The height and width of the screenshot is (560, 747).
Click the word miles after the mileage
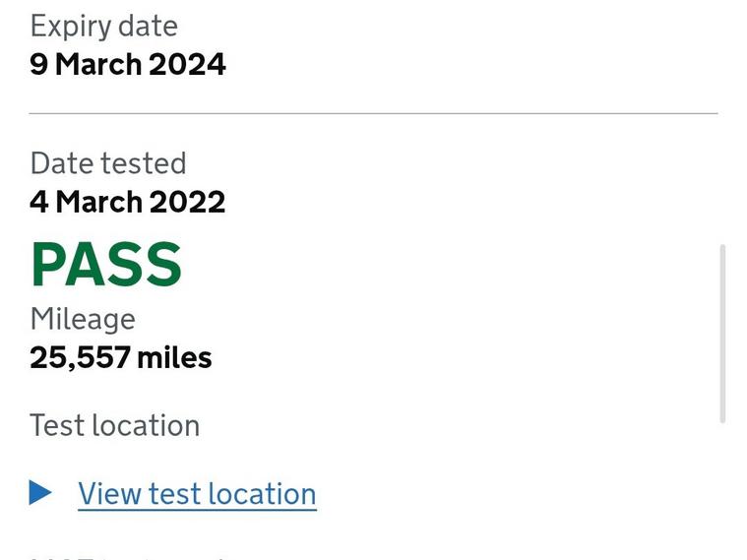click(174, 357)
